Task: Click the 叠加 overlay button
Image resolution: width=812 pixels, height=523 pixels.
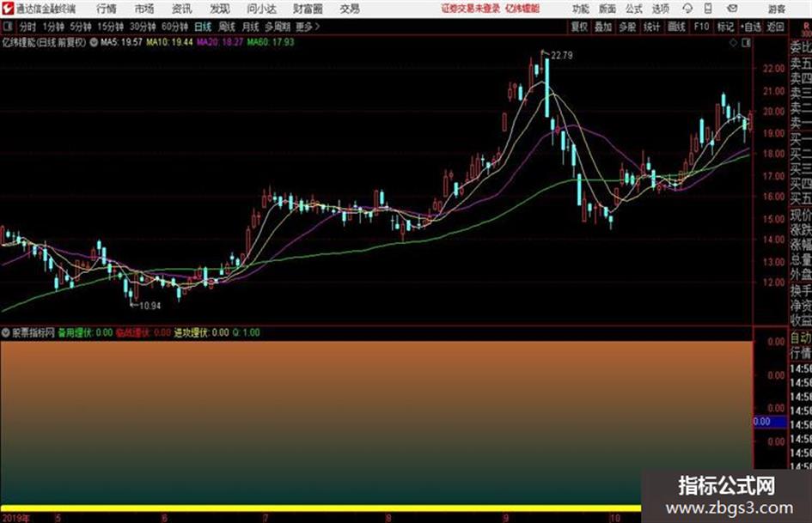Action: tap(603, 27)
